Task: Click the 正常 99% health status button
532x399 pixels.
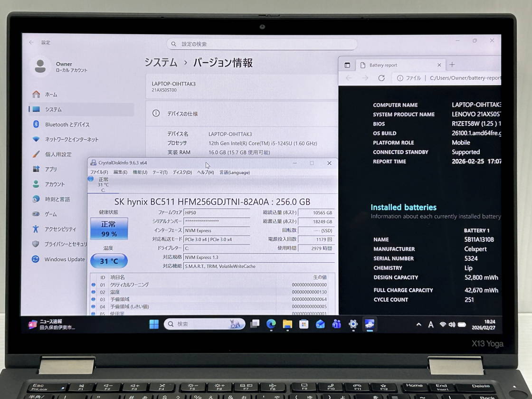Action: (109, 228)
